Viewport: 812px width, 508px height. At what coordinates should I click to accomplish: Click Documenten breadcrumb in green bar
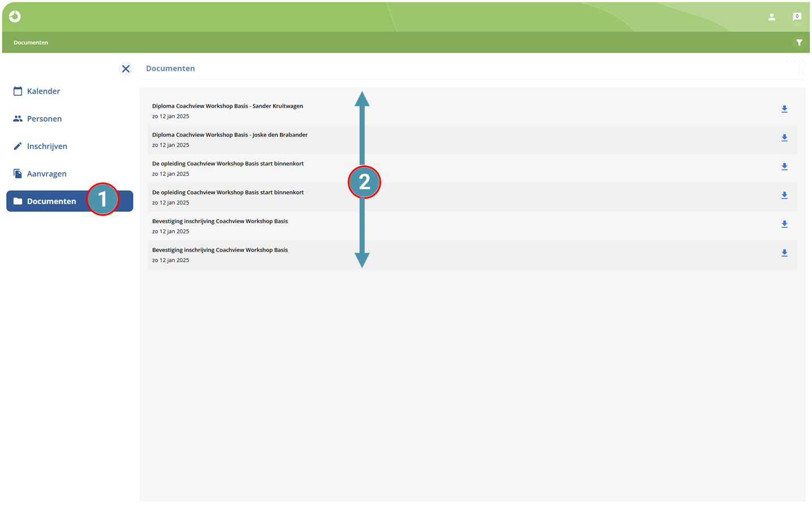tap(31, 42)
